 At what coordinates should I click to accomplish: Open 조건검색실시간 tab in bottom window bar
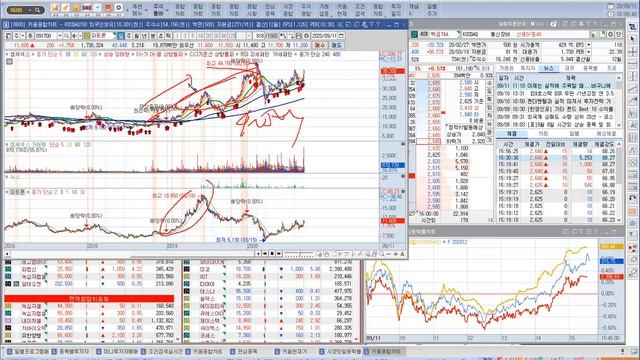click(x=162, y=351)
